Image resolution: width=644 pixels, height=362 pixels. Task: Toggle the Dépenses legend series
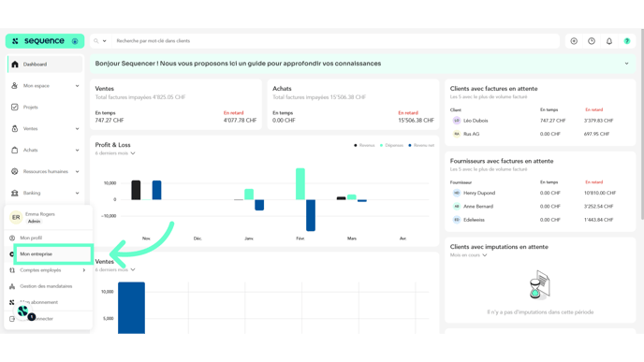tap(391, 145)
